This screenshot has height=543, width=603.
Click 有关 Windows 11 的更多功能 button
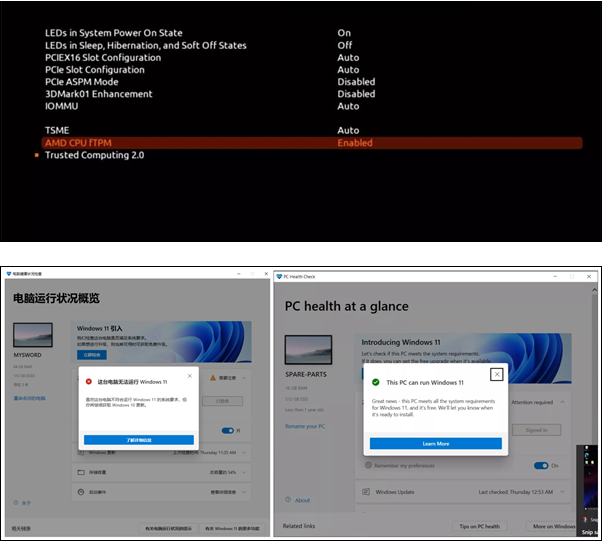(x=232, y=528)
